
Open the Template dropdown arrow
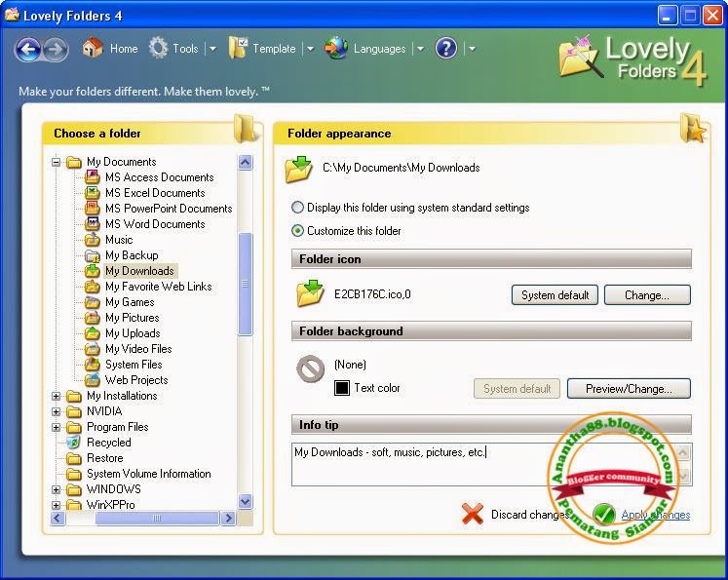tap(310, 49)
